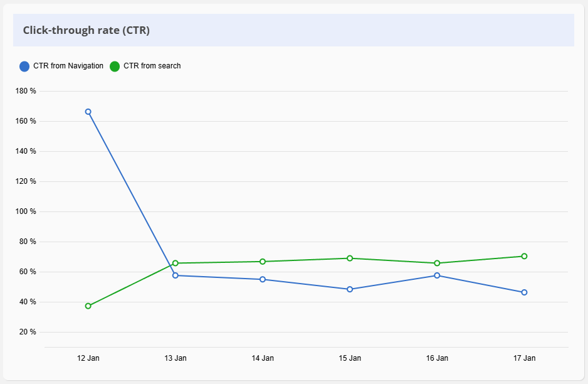The image size is (588, 384).
Task: Select the Navigation data point on 16 Jan
Action: tap(437, 275)
